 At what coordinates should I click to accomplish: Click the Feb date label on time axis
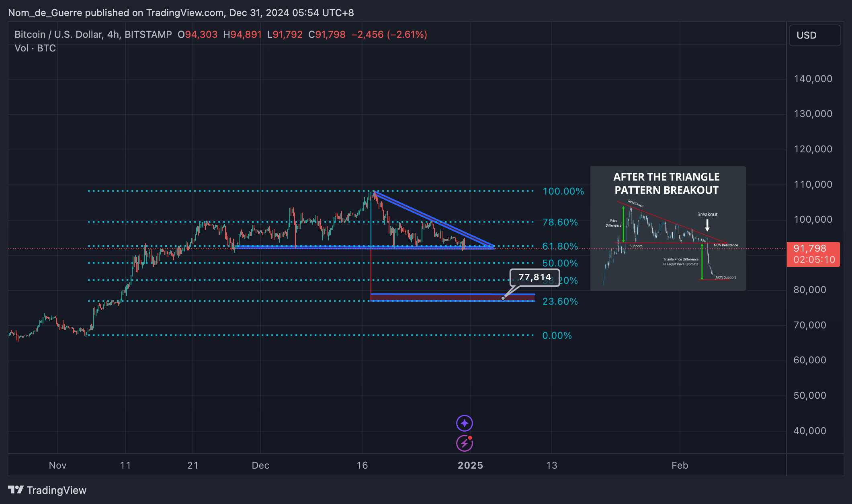(680, 465)
